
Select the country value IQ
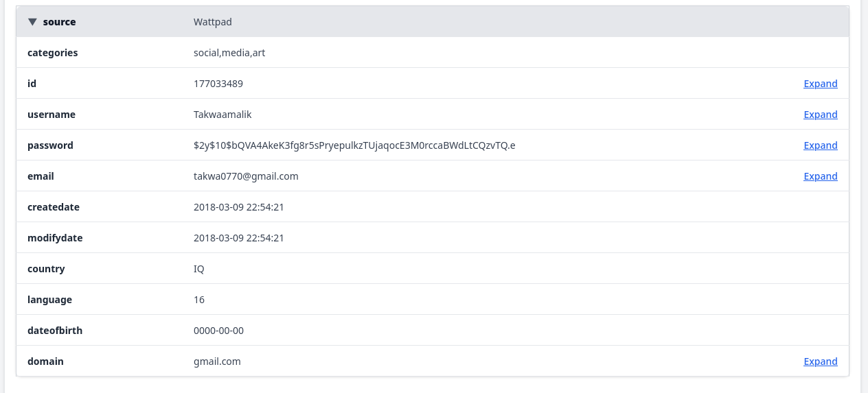[x=199, y=269]
